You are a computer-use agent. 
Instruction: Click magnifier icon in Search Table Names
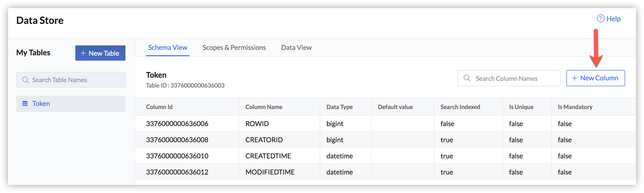tap(26, 80)
